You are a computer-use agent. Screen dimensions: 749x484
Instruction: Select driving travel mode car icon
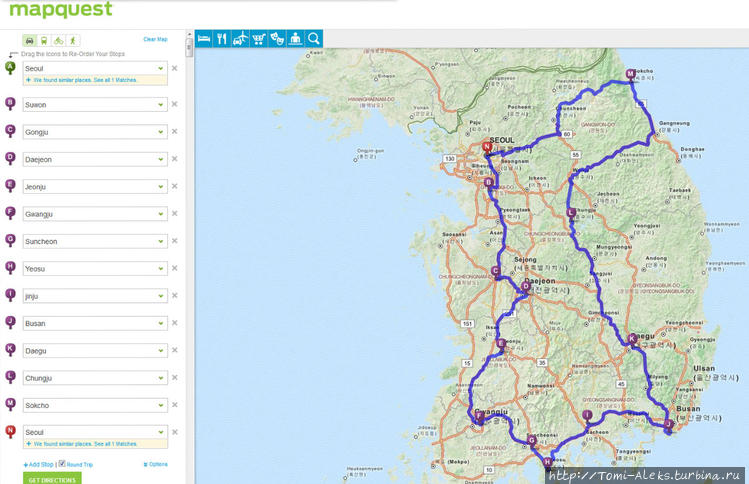[30, 41]
